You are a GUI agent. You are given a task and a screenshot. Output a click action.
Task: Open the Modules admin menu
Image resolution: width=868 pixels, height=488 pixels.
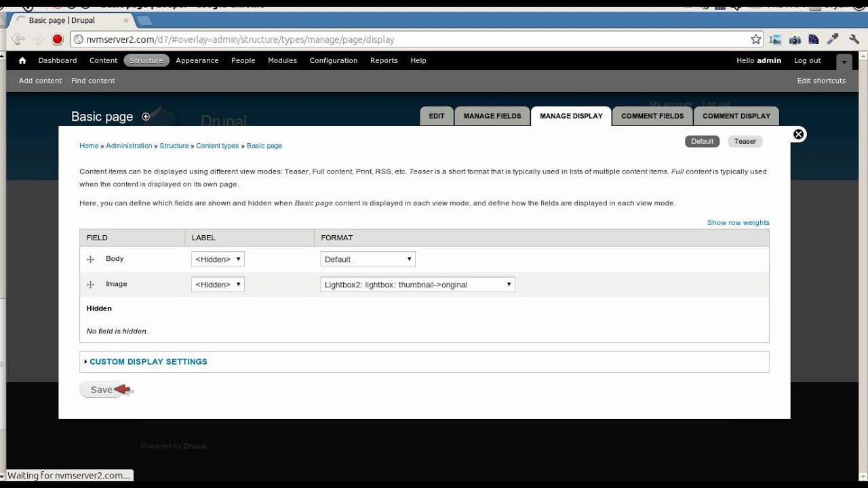click(x=283, y=60)
